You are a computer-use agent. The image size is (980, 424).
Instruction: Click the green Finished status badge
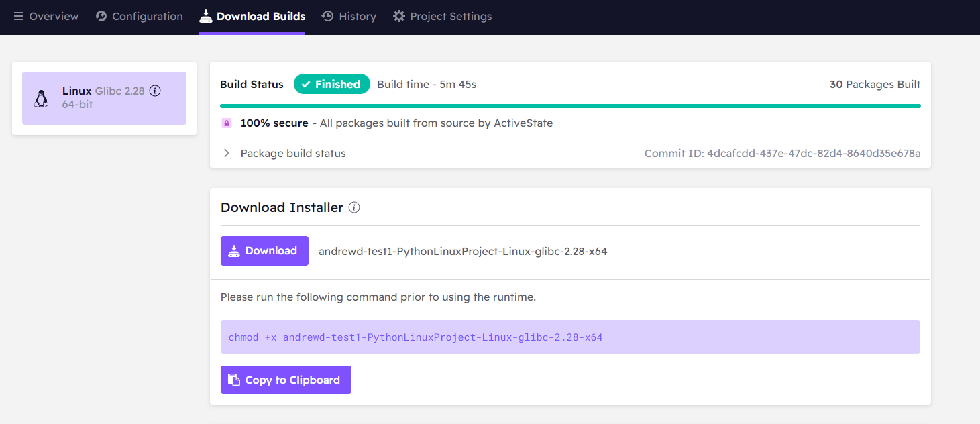click(331, 84)
